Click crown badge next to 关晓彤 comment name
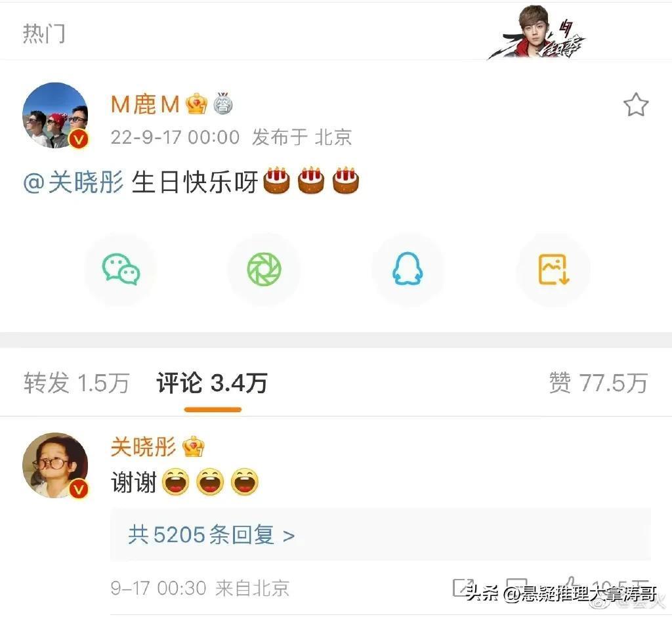This screenshot has height=617, width=672. 194,447
